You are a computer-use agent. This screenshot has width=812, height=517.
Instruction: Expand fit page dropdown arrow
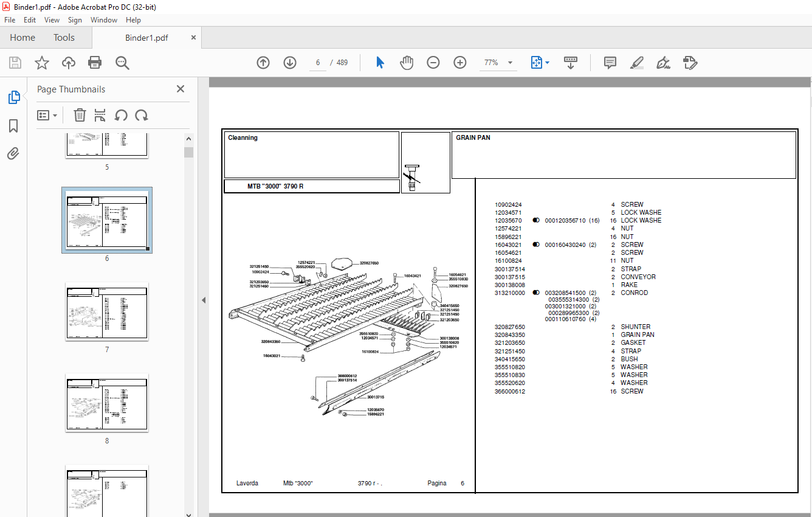click(547, 63)
